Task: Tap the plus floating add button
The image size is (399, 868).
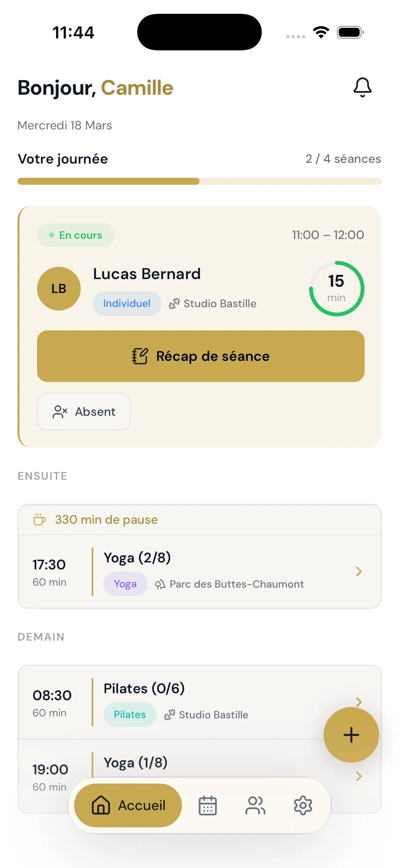Action: point(351,735)
